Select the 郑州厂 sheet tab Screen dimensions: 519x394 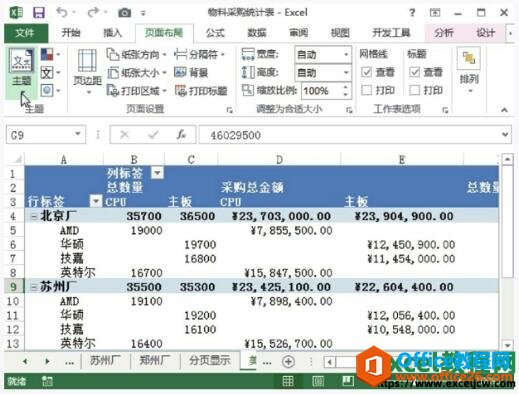pos(155,360)
